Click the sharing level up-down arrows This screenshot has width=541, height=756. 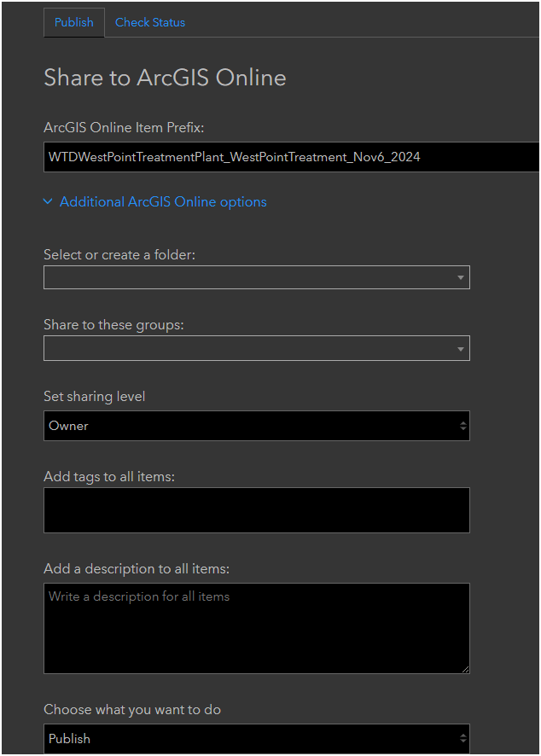(x=462, y=426)
